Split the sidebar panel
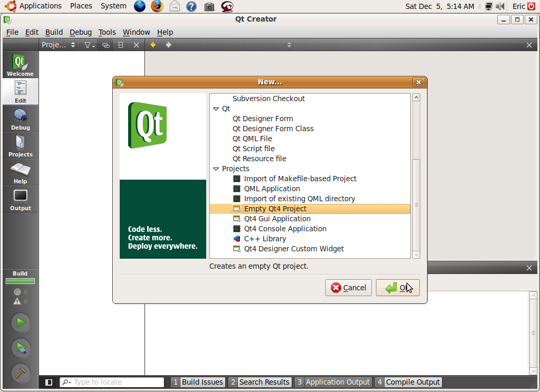Screen dimensions: 540x392 pyautogui.click(x=121, y=45)
